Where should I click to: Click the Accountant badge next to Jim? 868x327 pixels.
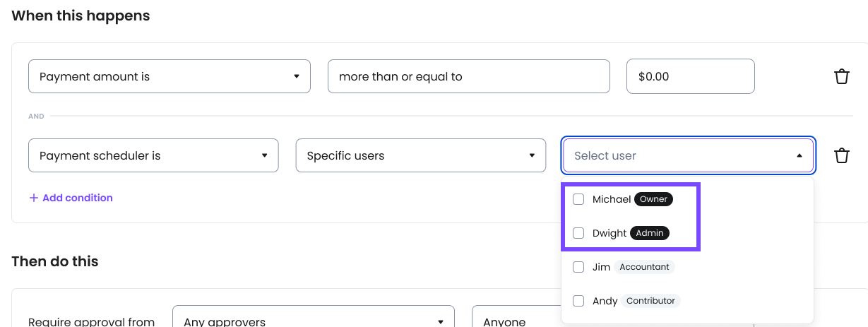coord(644,267)
